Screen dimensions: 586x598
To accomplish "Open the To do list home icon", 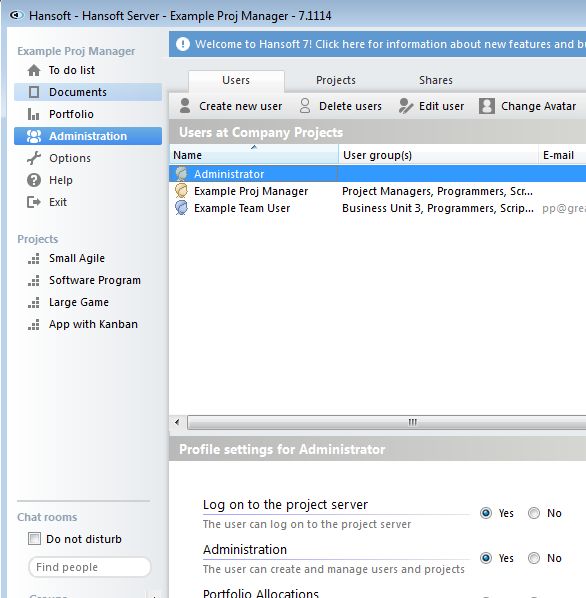I will coord(34,70).
